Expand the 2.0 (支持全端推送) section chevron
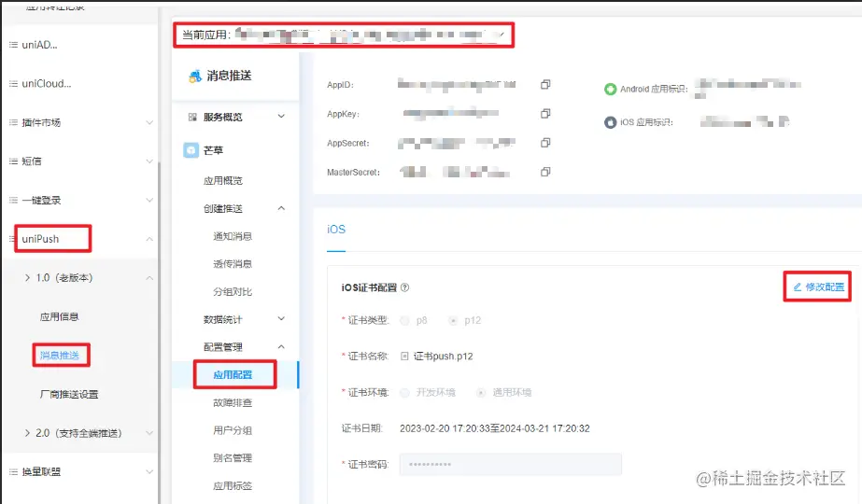Viewport: 862px width, 504px height. (149, 433)
